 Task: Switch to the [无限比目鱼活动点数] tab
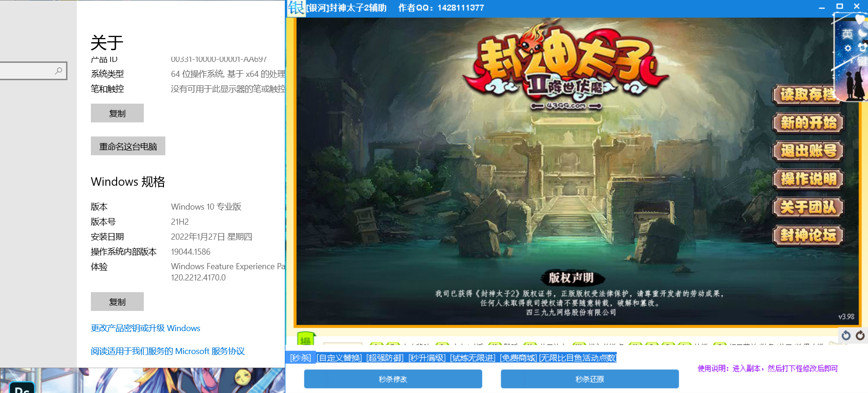tap(578, 358)
